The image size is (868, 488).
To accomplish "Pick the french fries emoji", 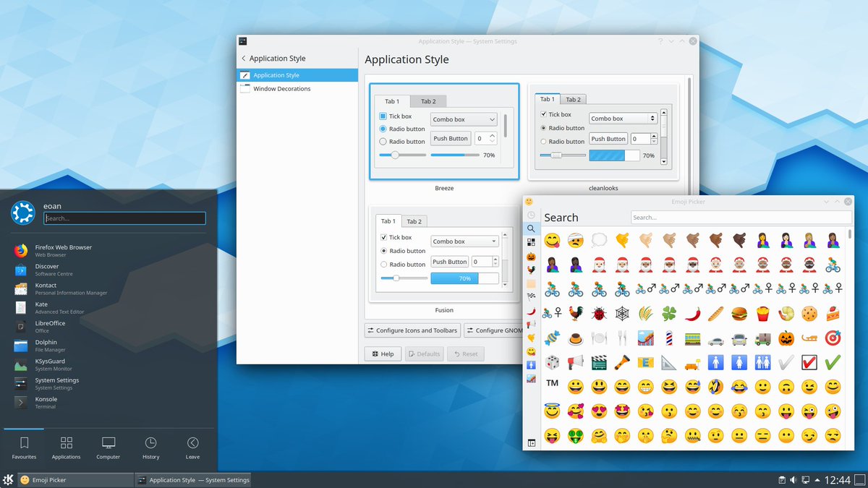I will pyautogui.click(x=762, y=313).
